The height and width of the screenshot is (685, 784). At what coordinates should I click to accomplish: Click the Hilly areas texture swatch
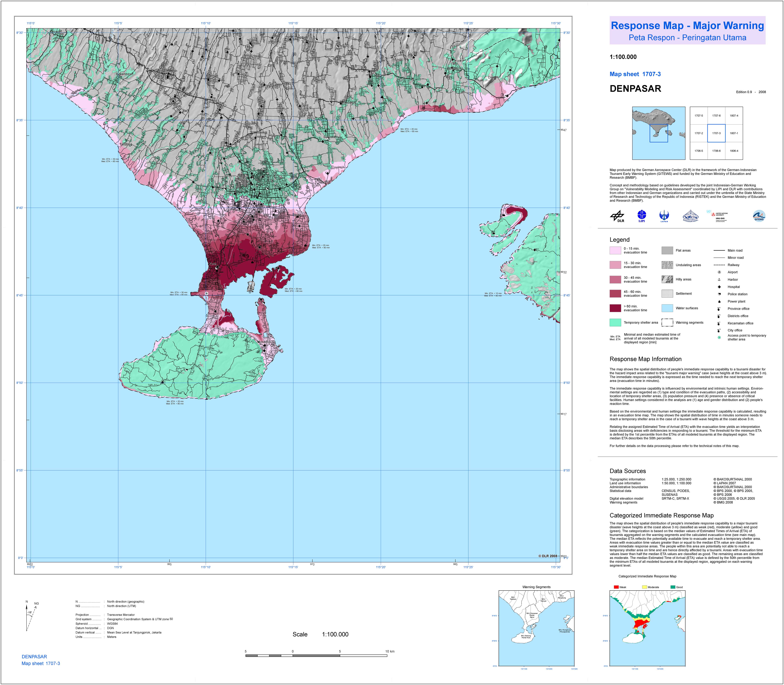[667, 279]
